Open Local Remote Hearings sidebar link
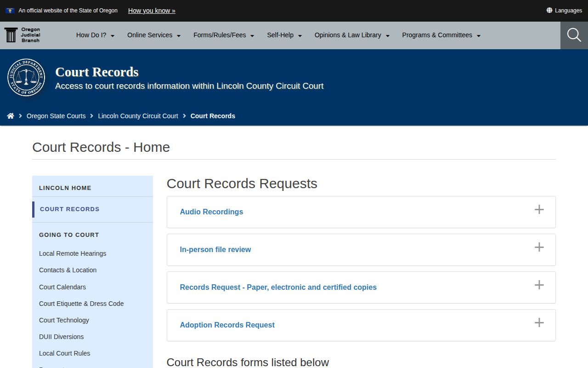This screenshot has width=588, height=368. pyautogui.click(x=73, y=253)
